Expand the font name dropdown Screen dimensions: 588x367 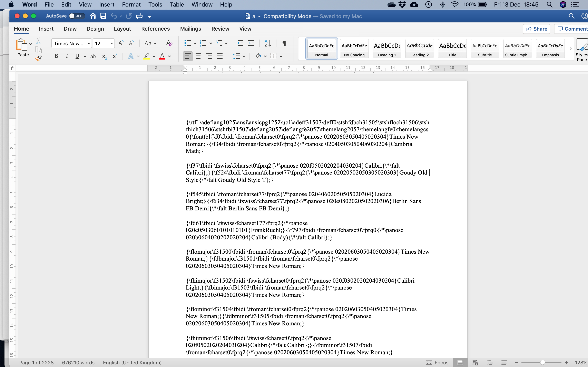click(87, 43)
